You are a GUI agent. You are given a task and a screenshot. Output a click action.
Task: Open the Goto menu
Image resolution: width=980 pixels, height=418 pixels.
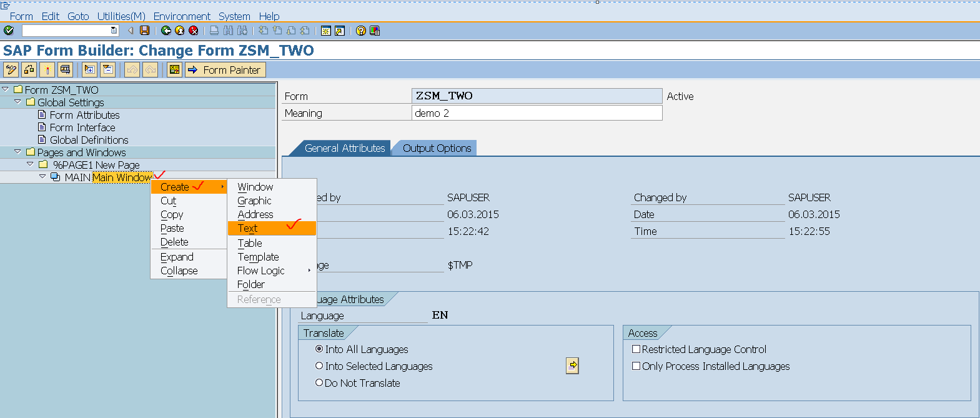78,16
